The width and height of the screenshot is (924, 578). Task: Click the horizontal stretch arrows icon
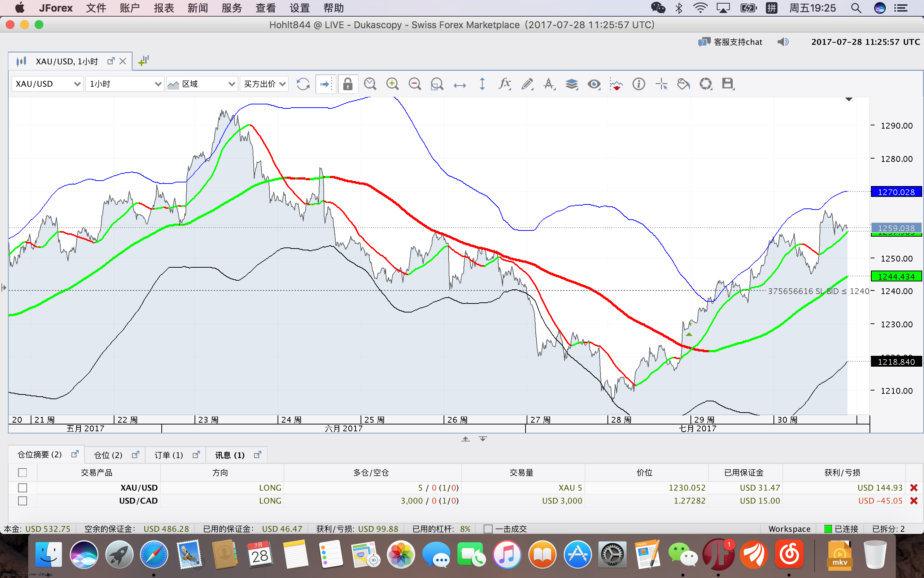[x=460, y=85]
